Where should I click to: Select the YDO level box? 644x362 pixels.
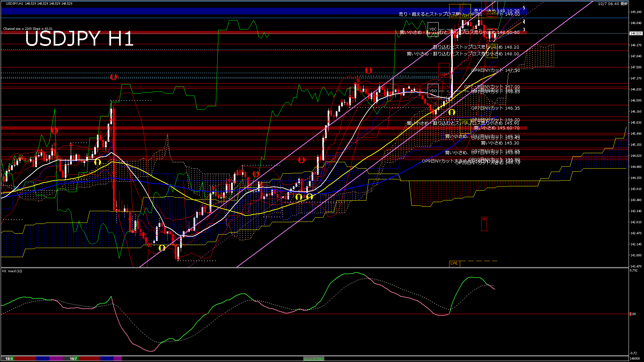click(433, 91)
